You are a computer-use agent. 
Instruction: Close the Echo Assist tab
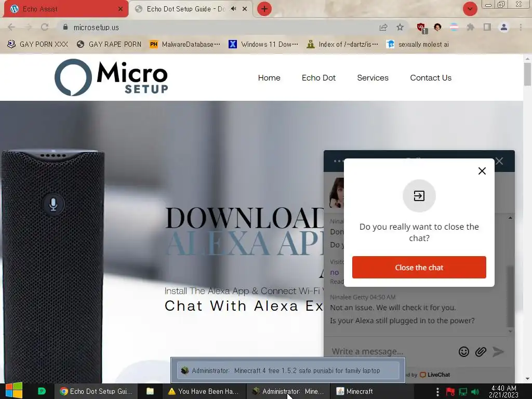121,9
